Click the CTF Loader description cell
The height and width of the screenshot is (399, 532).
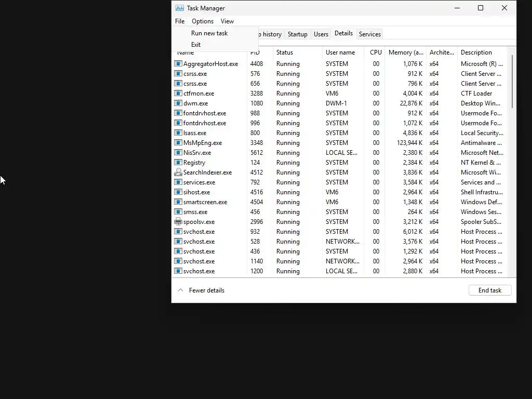point(476,94)
